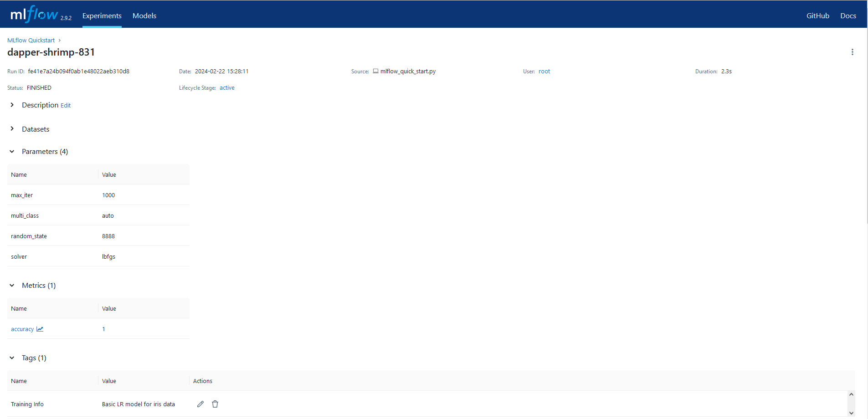Click the tags table scroll-down arrow
This screenshot has width=868, height=419.
[851, 413]
